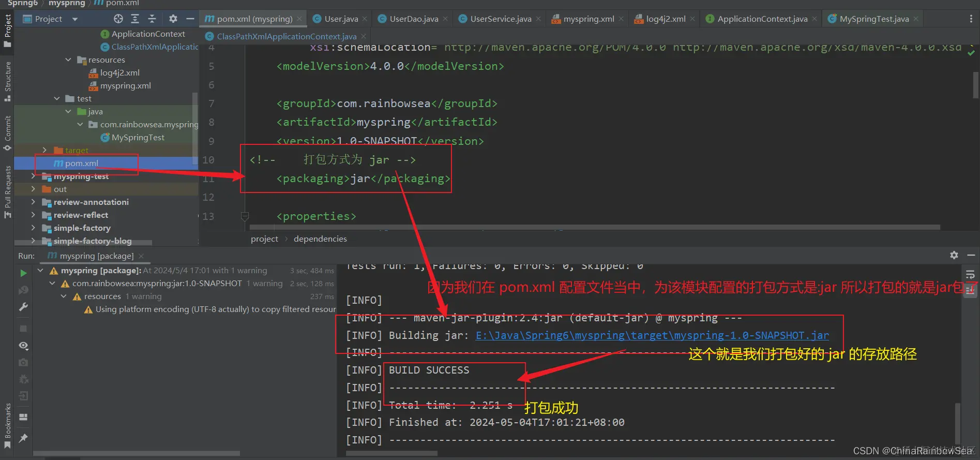Open the built jar path link
This screenshot has height=460, width=980.
tap(652, 335)
